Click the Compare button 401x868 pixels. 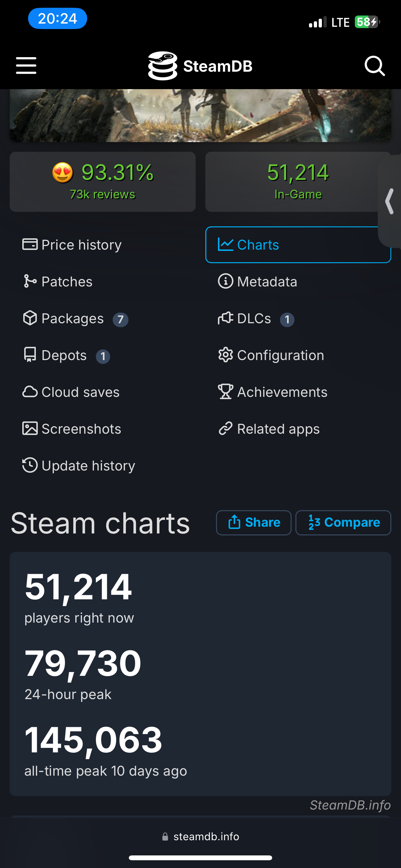pyautogui.click(x=343, y=522)
